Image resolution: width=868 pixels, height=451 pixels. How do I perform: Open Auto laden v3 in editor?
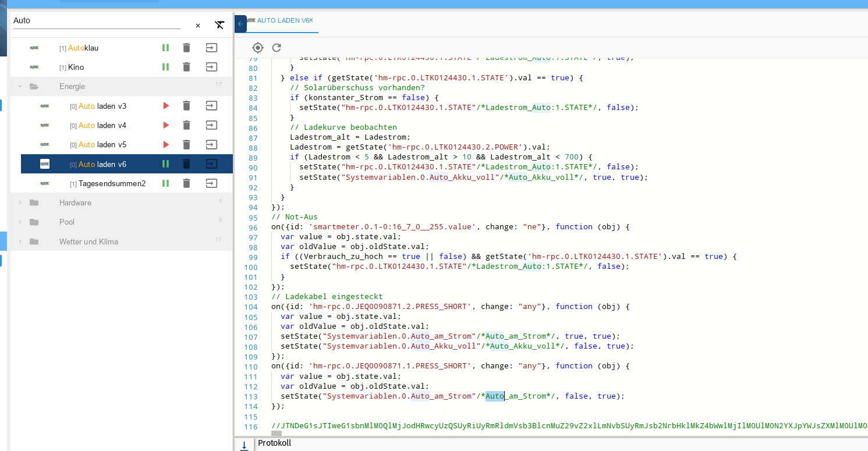[x=211, y=106]
